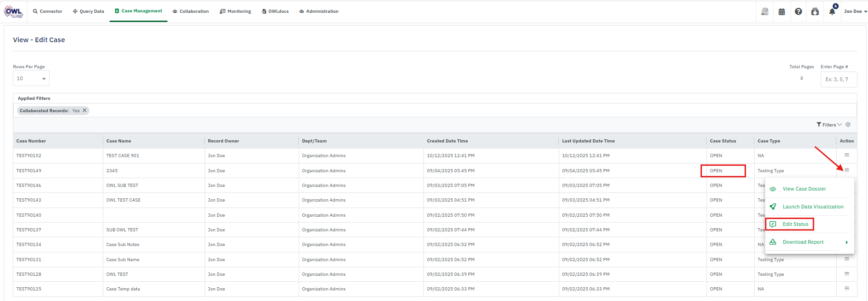Remove the Collaborated Records filter chip
This screenshot has width=868, height=301.
click(85, 110)
